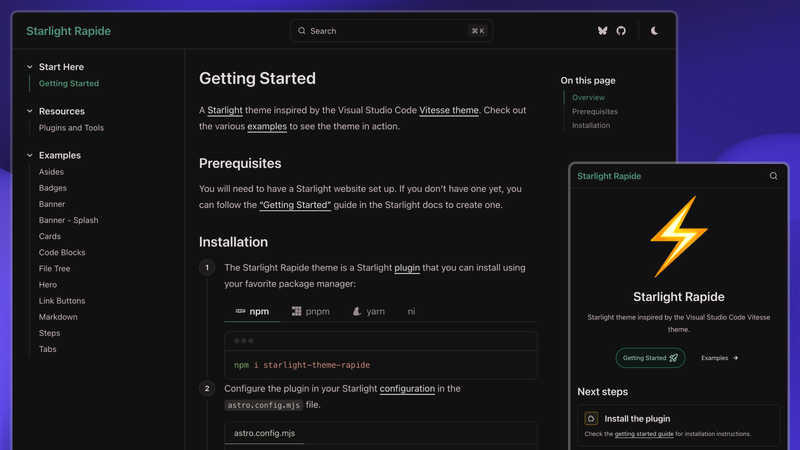Open the Link Buttons example
Screen dimensions: 800x450
(x=62, y=301)
